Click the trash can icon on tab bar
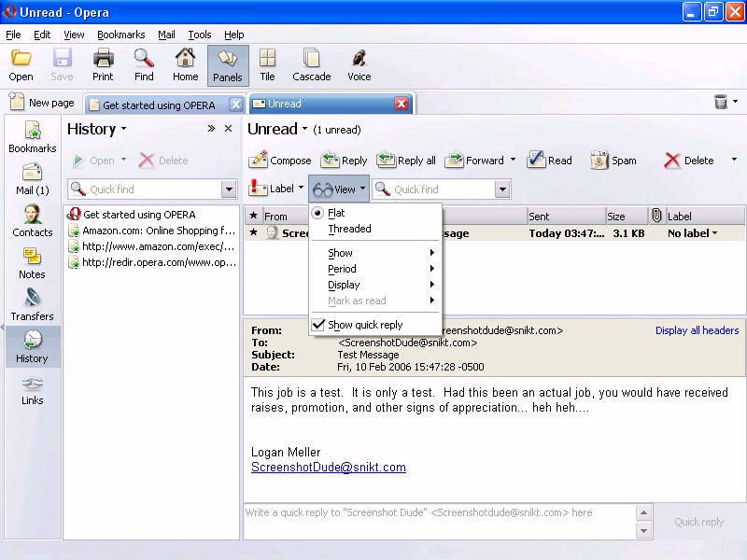 (721, 102)
